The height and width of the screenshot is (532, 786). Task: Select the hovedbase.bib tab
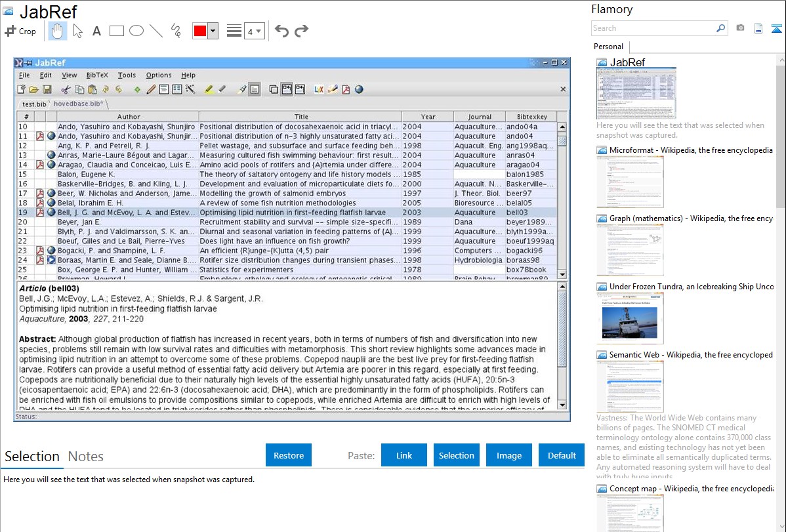pyautogui.click(x=78, y=104)
